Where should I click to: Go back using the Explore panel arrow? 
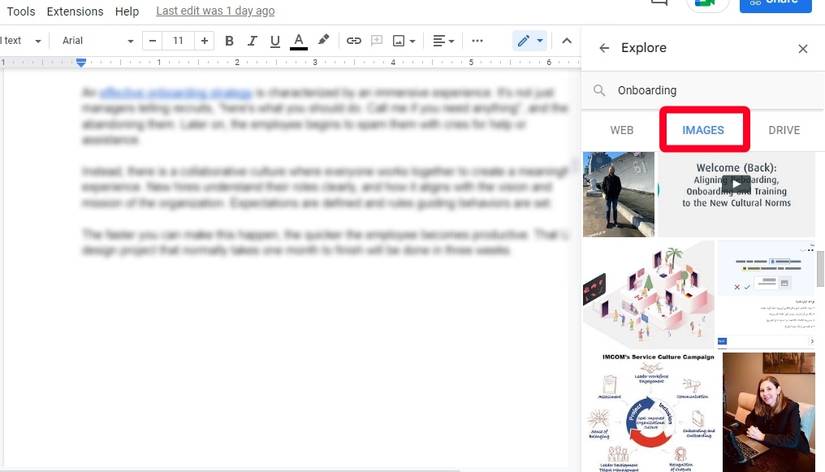(x=604, y=48)
